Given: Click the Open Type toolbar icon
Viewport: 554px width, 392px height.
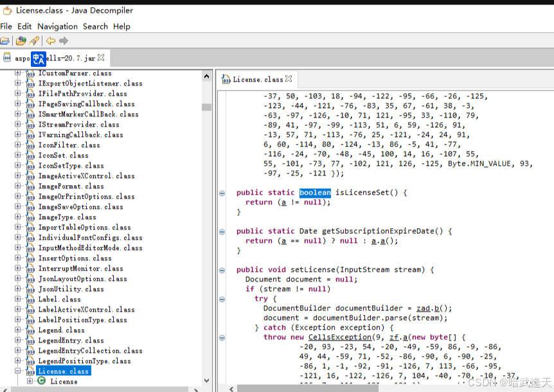Looking at the screenshot, I should (x=21, y=41).
